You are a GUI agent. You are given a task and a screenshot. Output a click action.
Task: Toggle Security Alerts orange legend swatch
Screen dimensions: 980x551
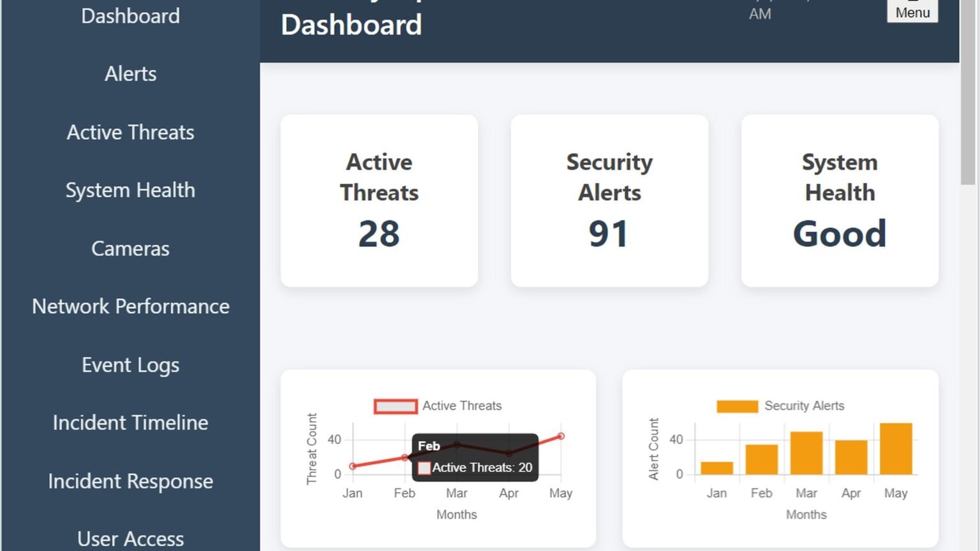coord(738,406)
